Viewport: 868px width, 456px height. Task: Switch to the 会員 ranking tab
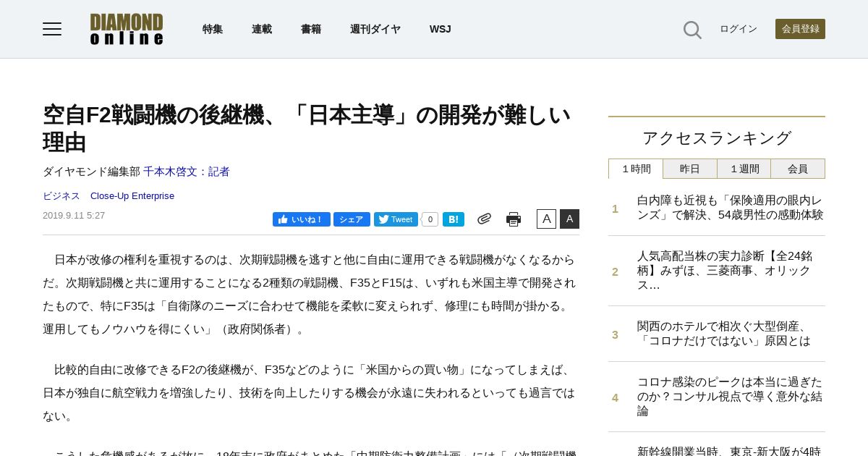point(798,169)
